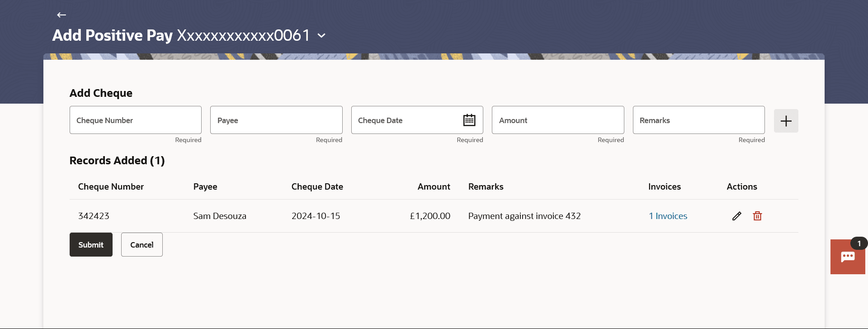Click the Cheque Date column header
Image resolution: width=868 pixels, height=329 pixels.
pos(317,186)
